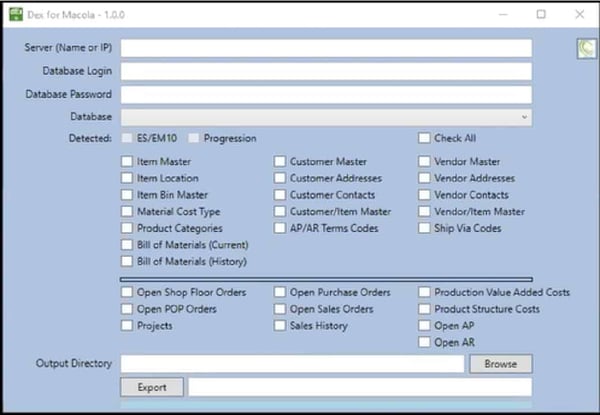Viewport: 600px width, 415px height.
Task: Check the Customer/Item Master checkbox
Action: tap(280, 211)
